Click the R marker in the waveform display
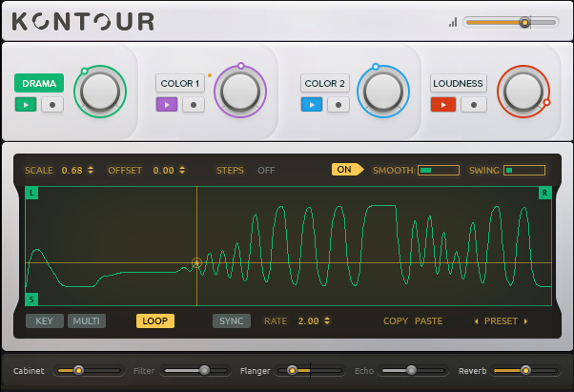Viewport: 574px width, 392px height. click(544, 193)
